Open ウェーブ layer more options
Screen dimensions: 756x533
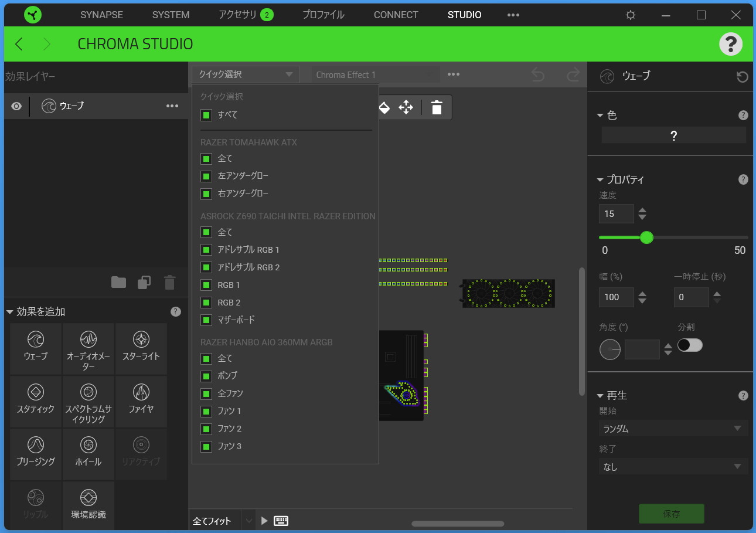172,106
